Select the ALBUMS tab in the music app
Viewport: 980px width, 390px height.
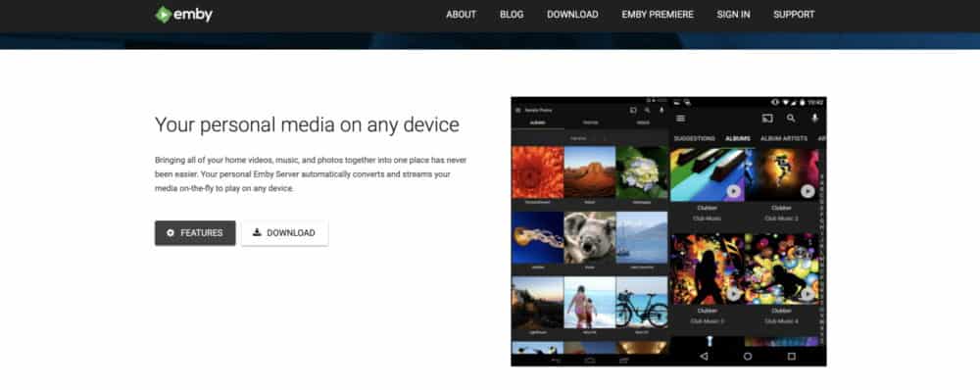(738, 138)
